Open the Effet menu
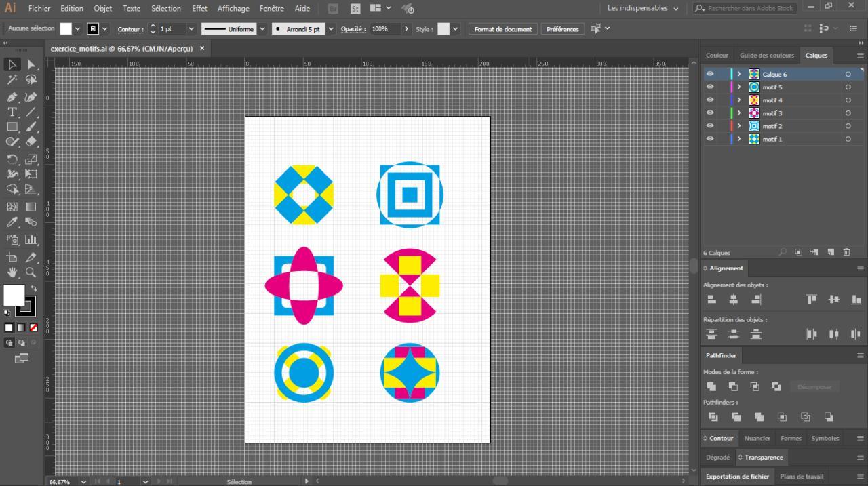Image resolution: width=868 pixels, height=486 pixels. pyautogui.click(x=199, y=8)
